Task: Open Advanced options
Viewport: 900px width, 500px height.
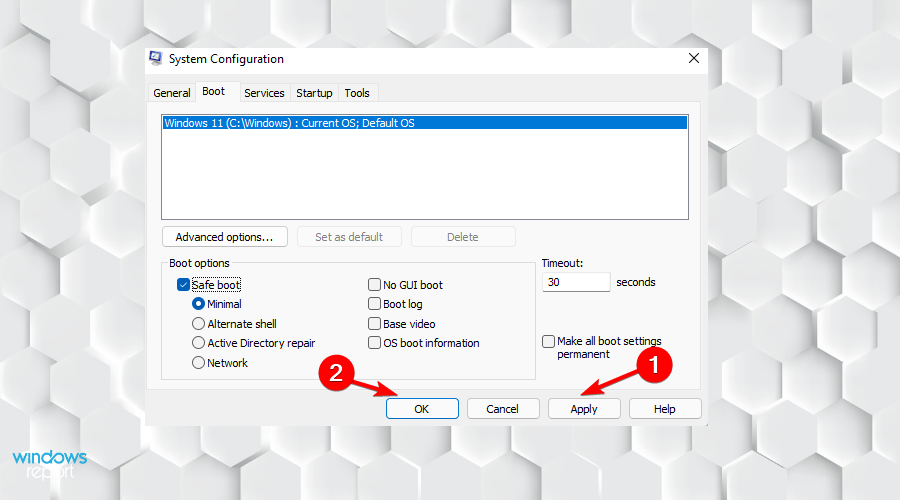Action: pos(224,237)
